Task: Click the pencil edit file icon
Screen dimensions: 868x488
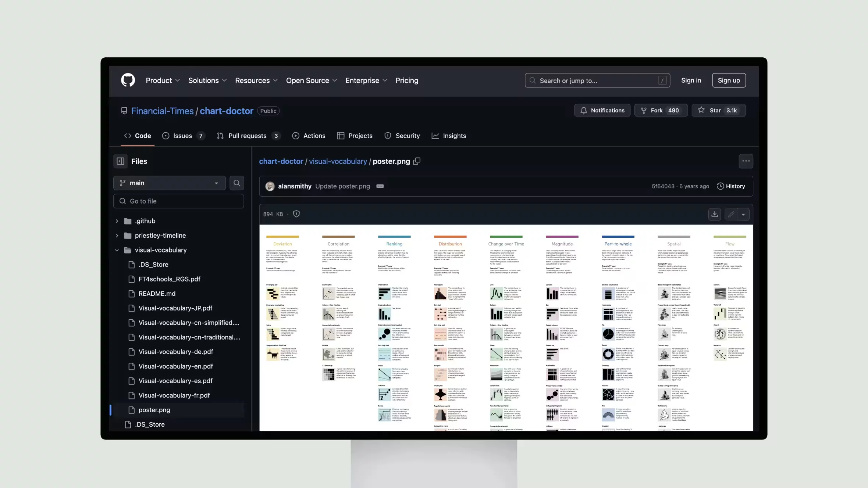Action: (x=731, y=214)
